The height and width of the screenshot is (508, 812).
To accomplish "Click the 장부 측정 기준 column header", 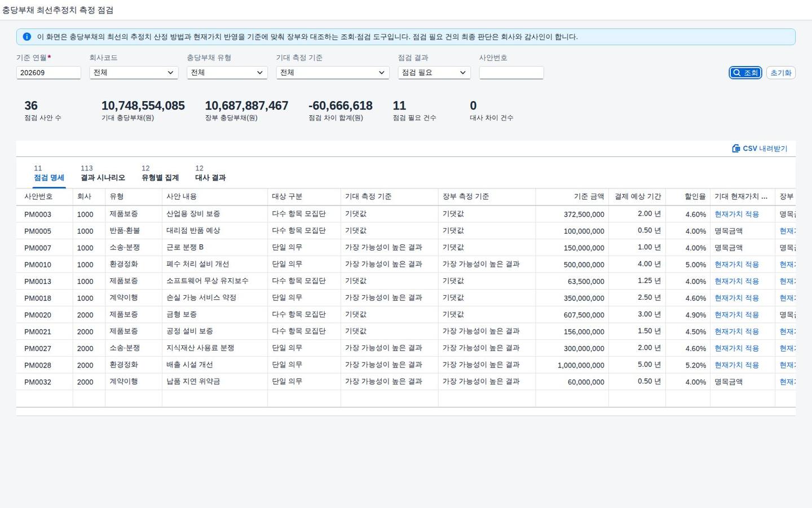I will click(x=487, y=197).
